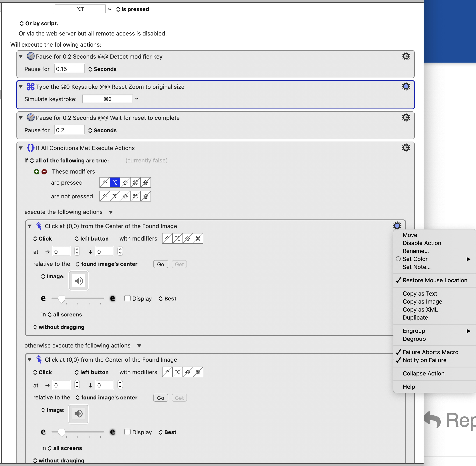Click the cursor icon of otherwise Click at Found Image
Viewport: 476px width, 466px height.
pos(39,359)
